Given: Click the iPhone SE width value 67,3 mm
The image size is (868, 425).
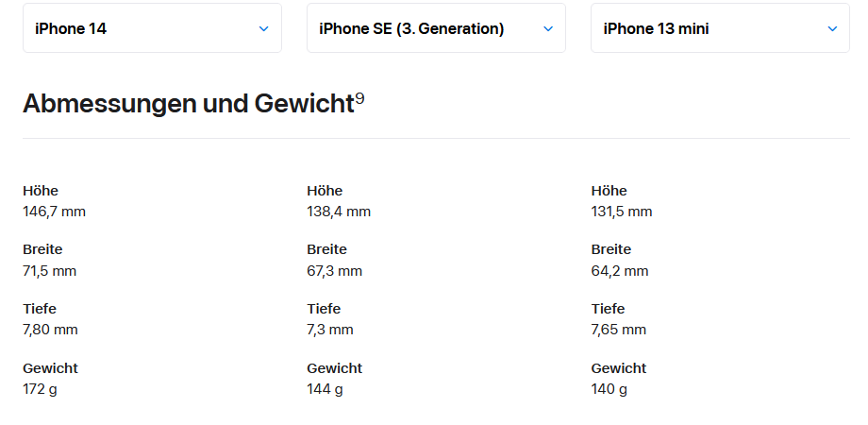Looking at the screenshot, I should [x=334, y=271].
